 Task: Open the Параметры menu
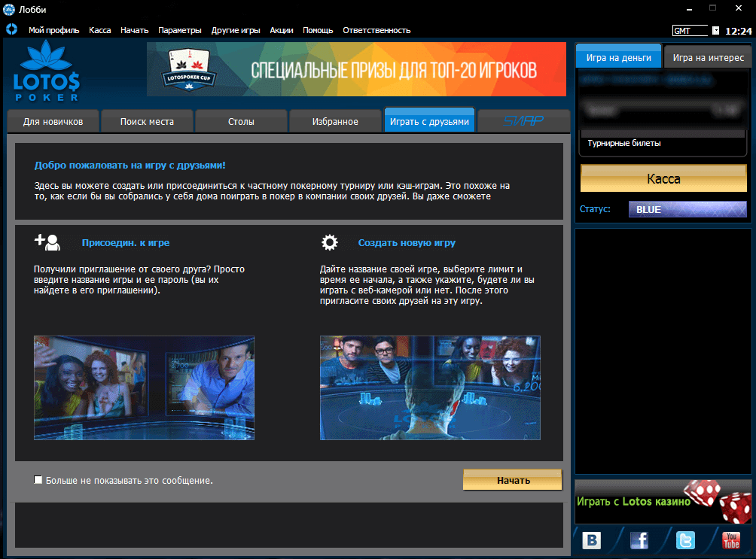pos(179,30)
